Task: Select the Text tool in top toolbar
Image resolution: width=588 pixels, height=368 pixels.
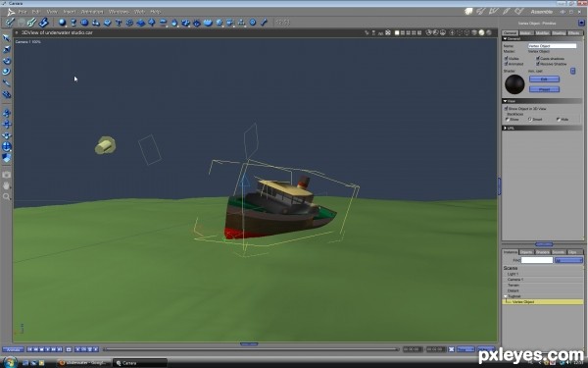Action: pyautogui.click(x=119, y=23)
